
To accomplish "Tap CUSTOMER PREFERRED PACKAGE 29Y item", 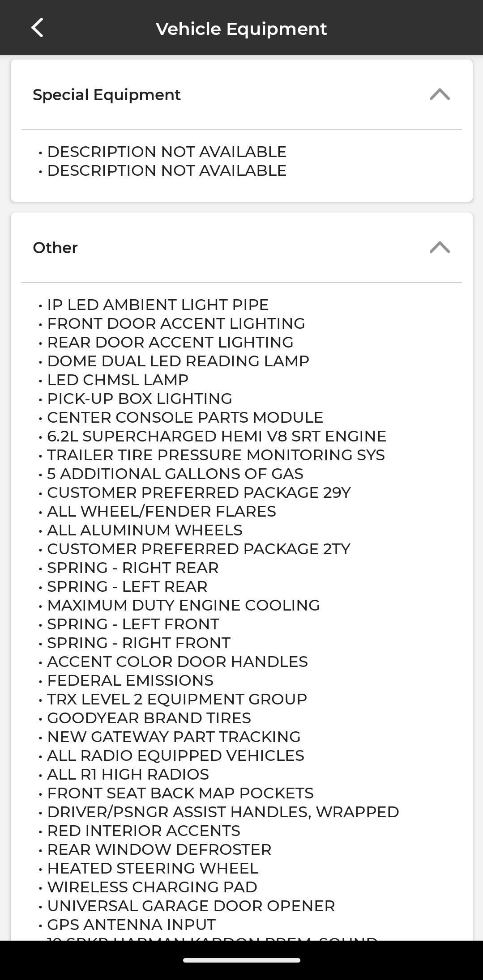I will coord(199,493).
